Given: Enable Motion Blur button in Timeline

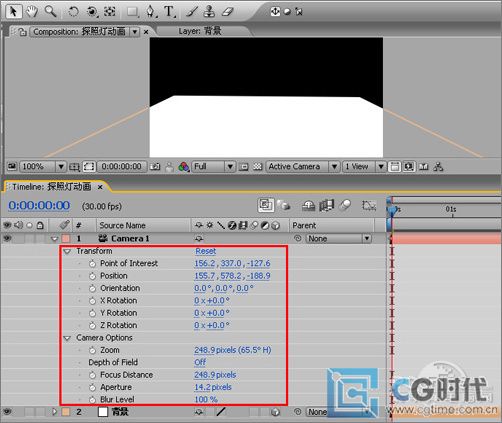Looking at the screenshot, I should click(x=345, y=205).
